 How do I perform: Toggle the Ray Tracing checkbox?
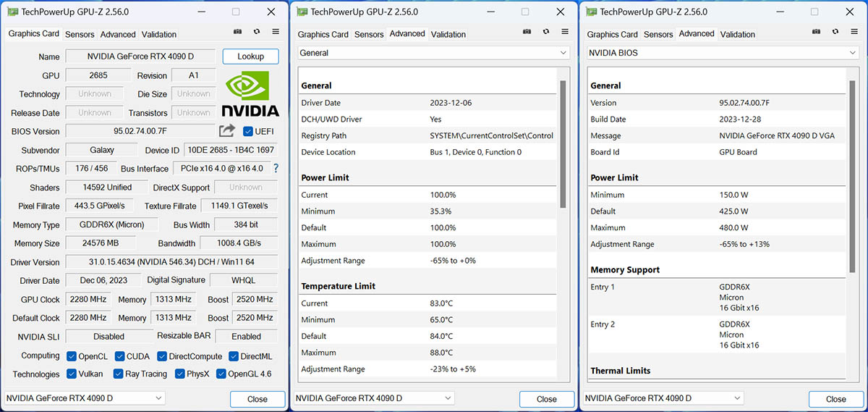coord(118,374)
